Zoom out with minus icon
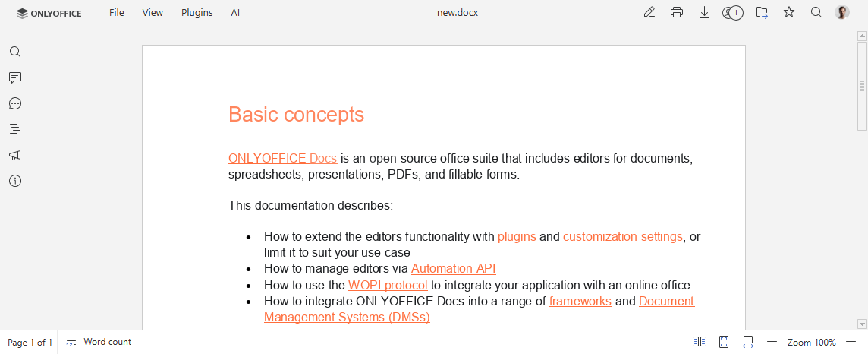Screen dimensions: 868x354 (772, 342)
